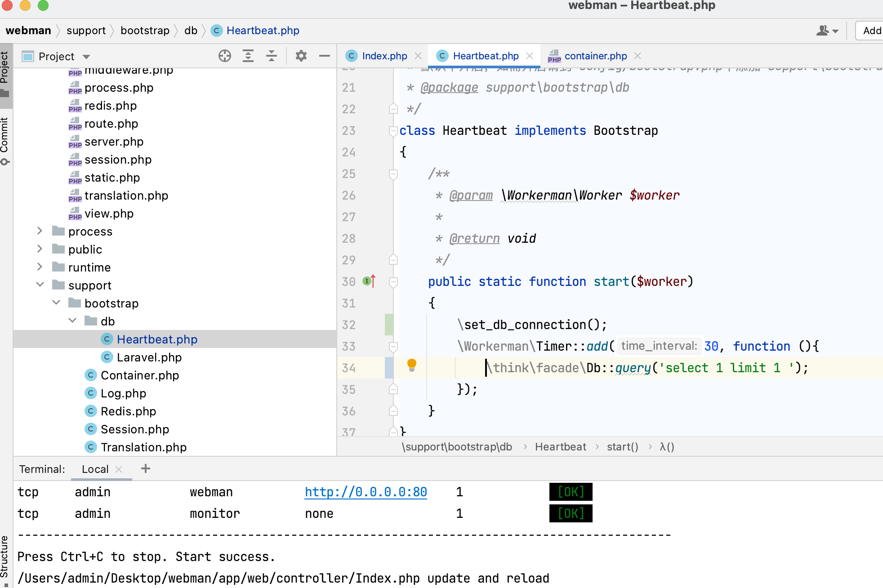The image size is (883, 588).
Task: Click the Collapse All icon in Project panel
Action: (272, 56)
